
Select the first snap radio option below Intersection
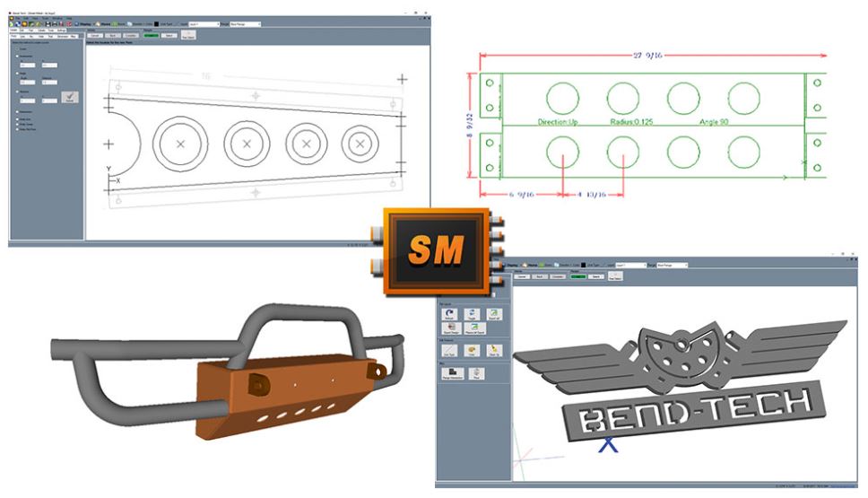[x=17, y=119]
